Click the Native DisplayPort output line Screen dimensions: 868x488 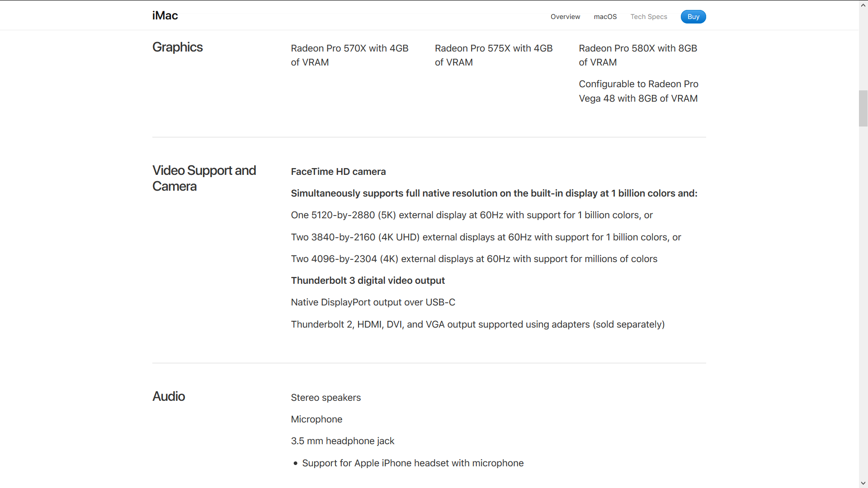pos(373,302)
